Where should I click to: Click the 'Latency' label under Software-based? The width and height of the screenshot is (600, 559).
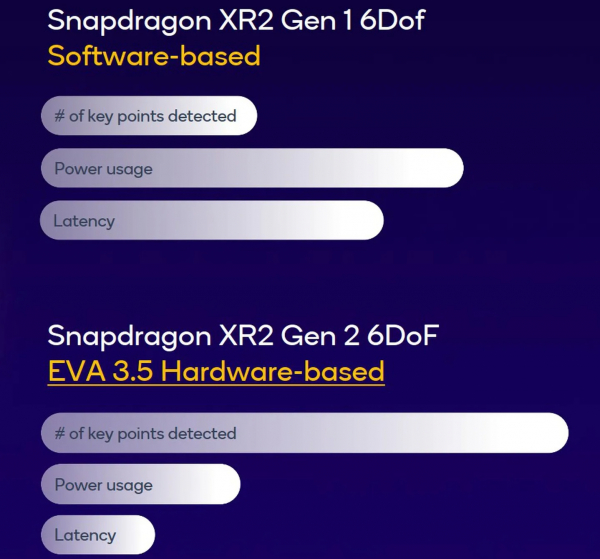pos(84,221)
